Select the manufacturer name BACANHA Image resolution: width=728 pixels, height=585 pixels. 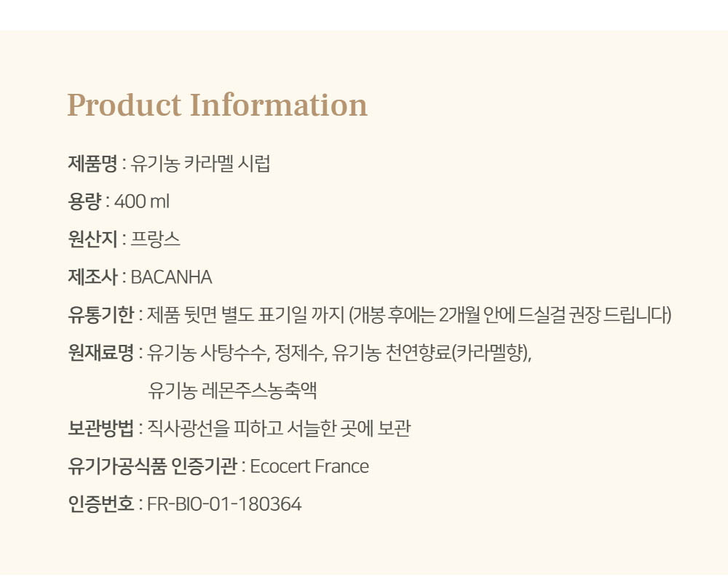click(171, 276)
